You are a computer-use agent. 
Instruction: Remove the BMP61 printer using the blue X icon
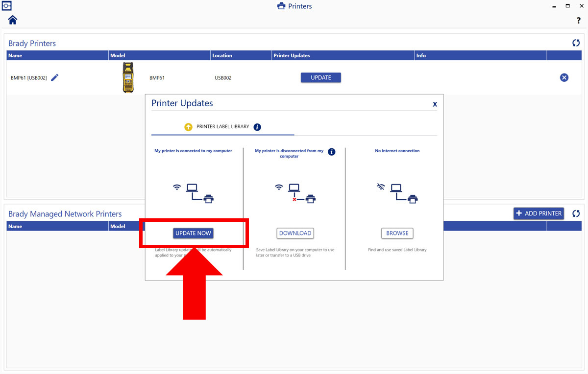pyautogui.click(x=564, y=77)
